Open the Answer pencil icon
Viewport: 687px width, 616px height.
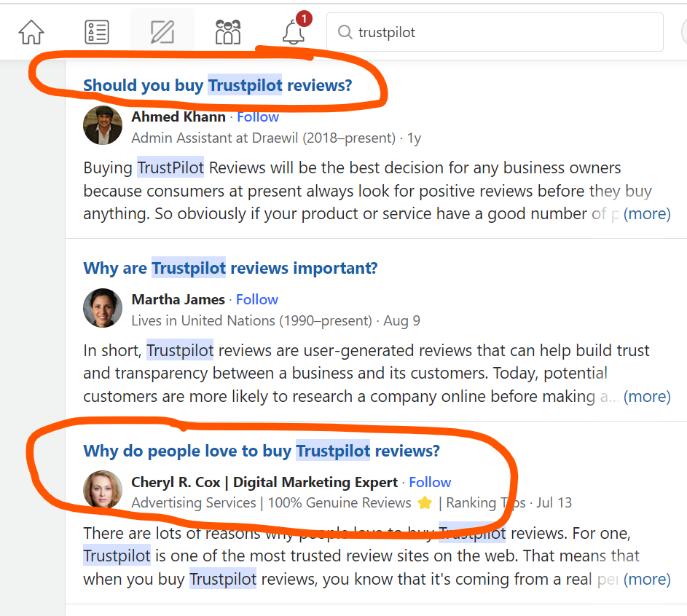click(162, 32)
